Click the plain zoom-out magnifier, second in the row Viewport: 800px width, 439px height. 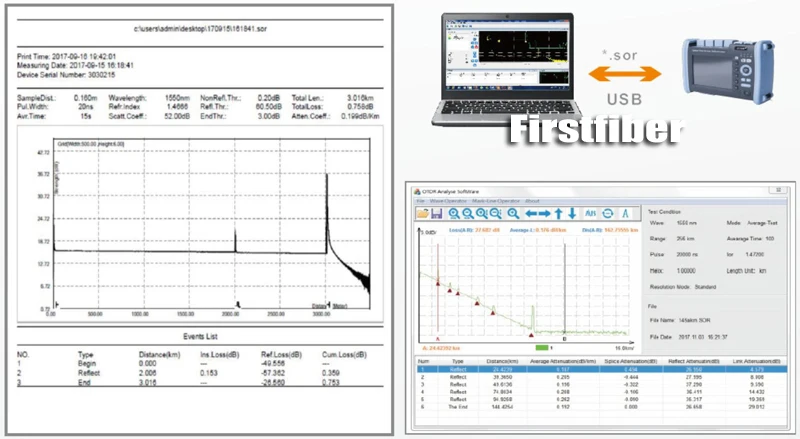[467, 213]
